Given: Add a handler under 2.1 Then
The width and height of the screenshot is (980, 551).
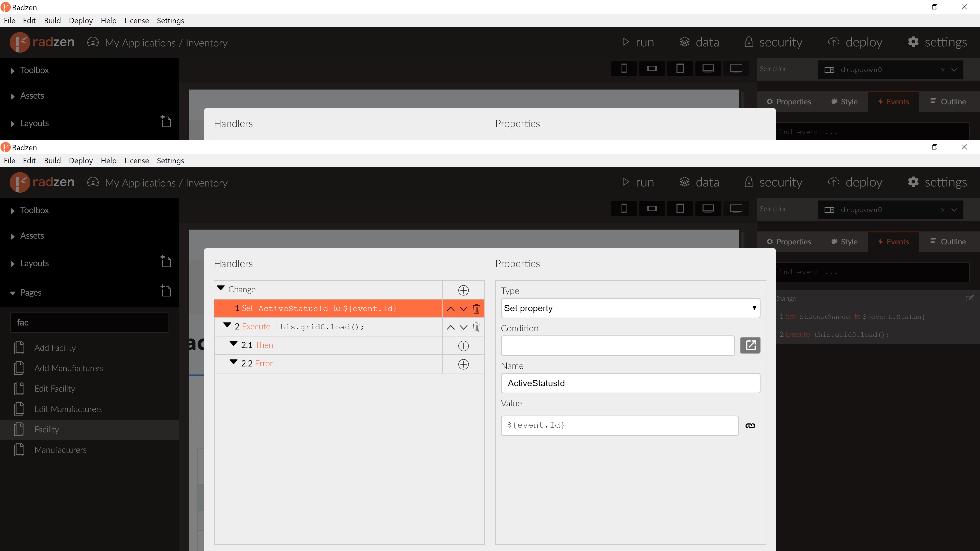Looking at the screenshot, I should 463,346.
